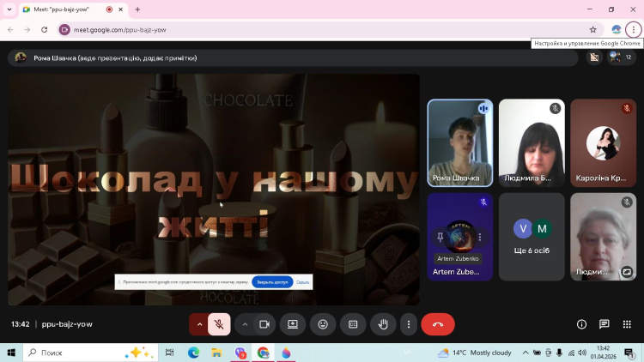Click the share screen icon
The width and height of the screenshot is (644, 362).
[x=293, y=324]
